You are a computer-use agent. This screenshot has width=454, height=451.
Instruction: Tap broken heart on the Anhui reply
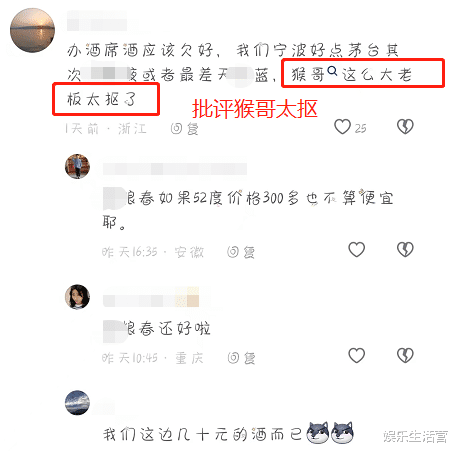point(405,250)
